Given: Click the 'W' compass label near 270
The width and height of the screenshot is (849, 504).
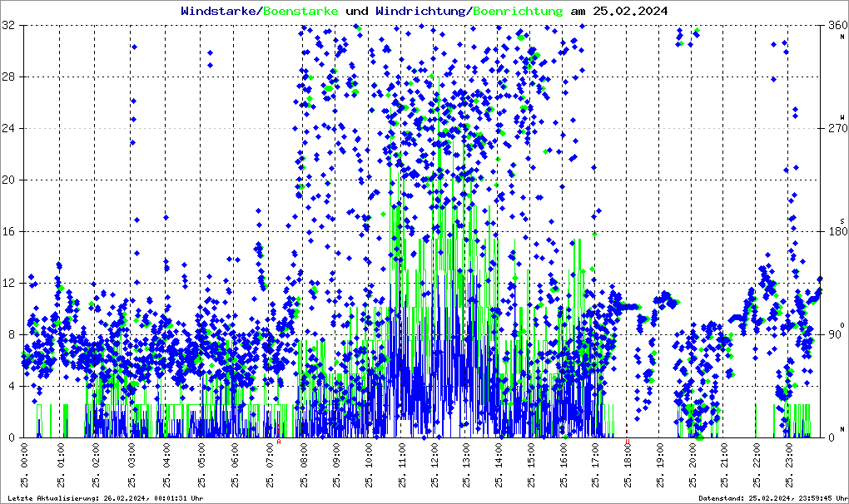Looking at the screenshot, I should [x=842, y=117].
